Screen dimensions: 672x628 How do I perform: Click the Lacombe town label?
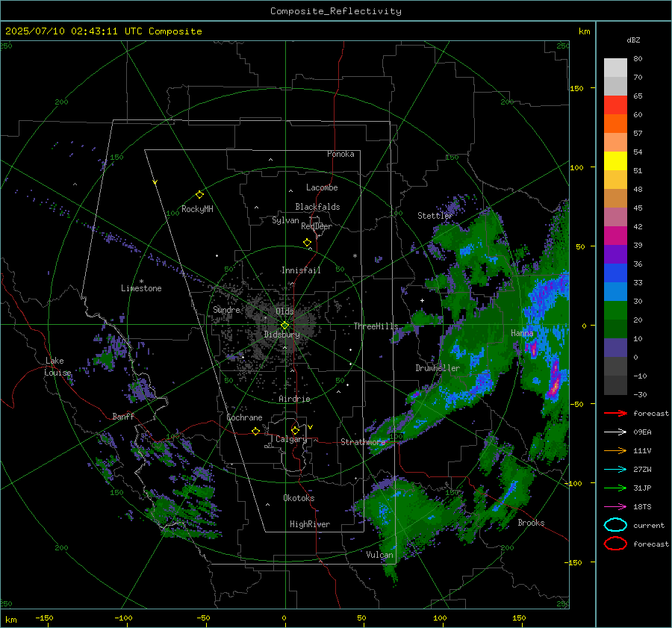(x=322, y=187)
